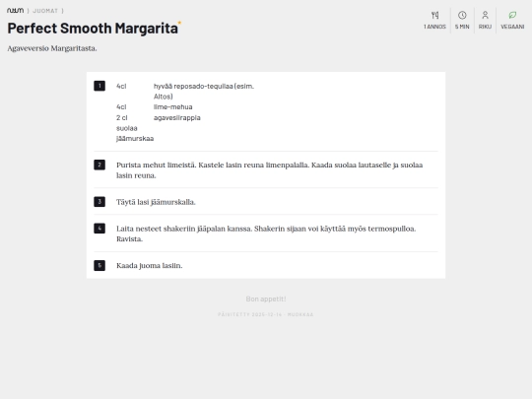
Task: Click the Purista mehut limeistä instruction
Action: (x=269, y=170)
